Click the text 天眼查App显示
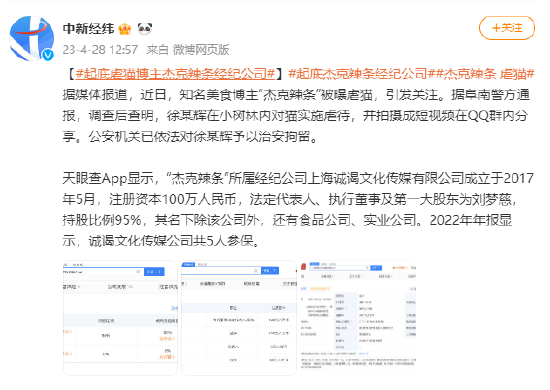Viewport: 550px width, 390px height. [x=108, y=179]
